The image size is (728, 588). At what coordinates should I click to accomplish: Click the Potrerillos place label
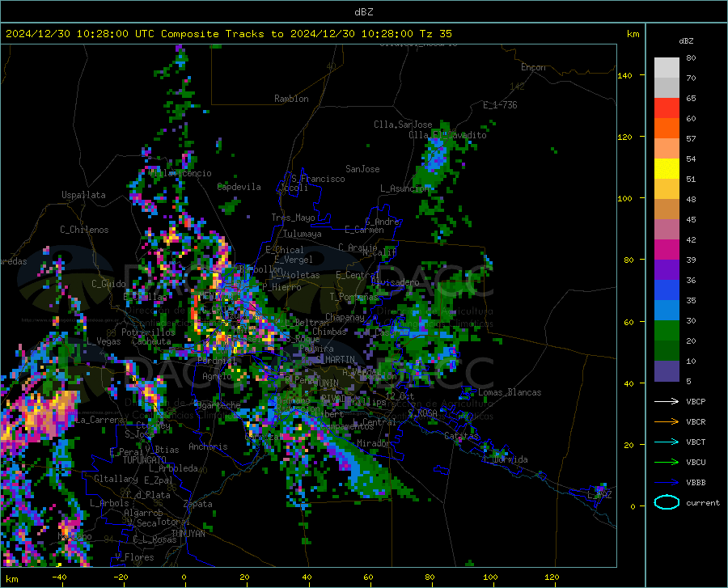tap(148, 332)
